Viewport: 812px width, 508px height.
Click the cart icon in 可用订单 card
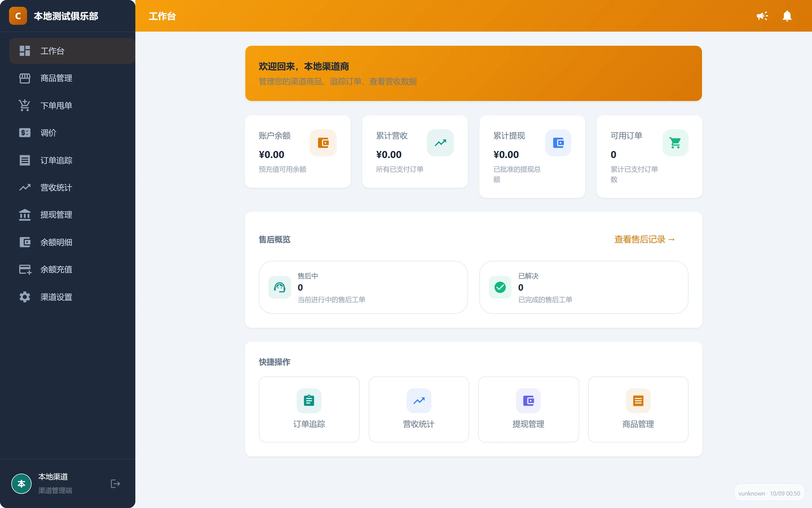tap(675, 143)
